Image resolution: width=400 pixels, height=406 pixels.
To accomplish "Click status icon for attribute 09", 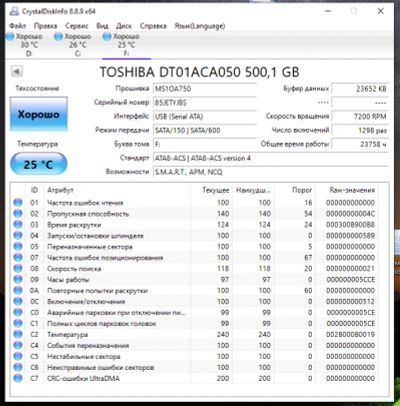I will tap(18, 279).
